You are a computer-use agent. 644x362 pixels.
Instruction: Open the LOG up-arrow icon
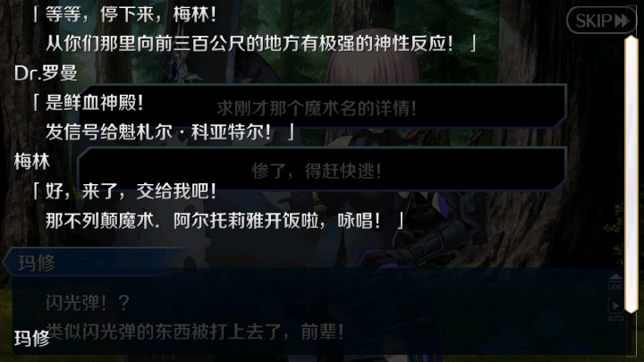pyautogui.click(x=615, y=278)
